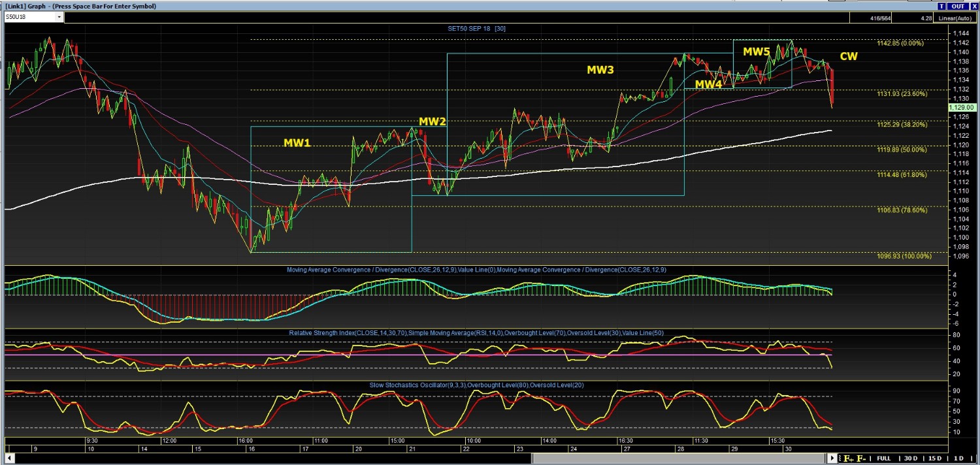980x465 pixels.
Task: Click the S50U18 symbol input field
Action: (30, 18)
